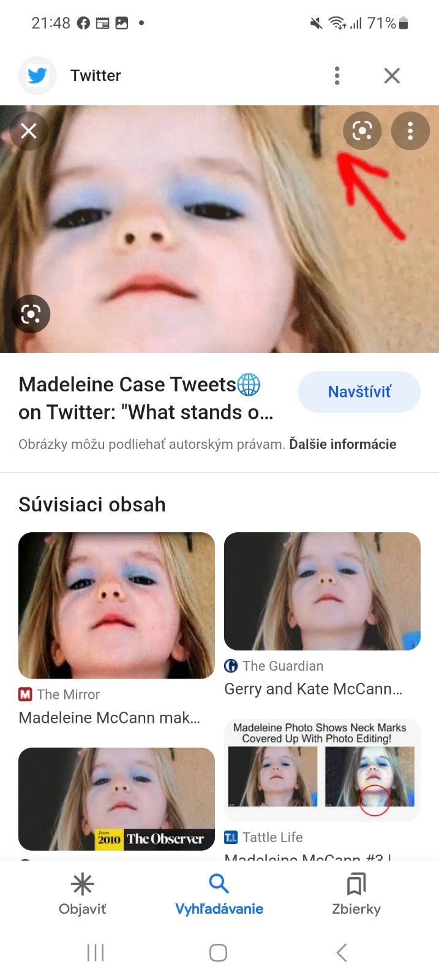
Task: Switch to the Objaviť tab
Action: coord(82,894)
